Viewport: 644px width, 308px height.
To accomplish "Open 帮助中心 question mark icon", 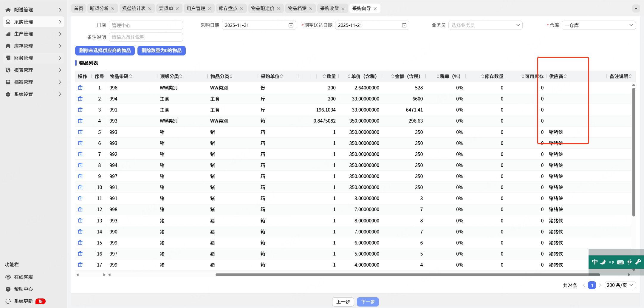I will click(8, 289).
